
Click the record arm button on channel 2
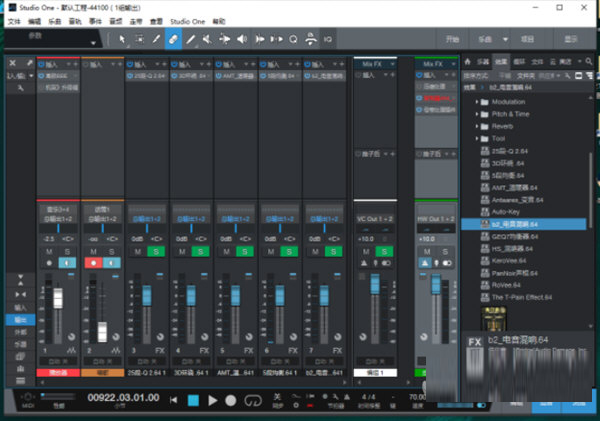click(x=94, y=262)
